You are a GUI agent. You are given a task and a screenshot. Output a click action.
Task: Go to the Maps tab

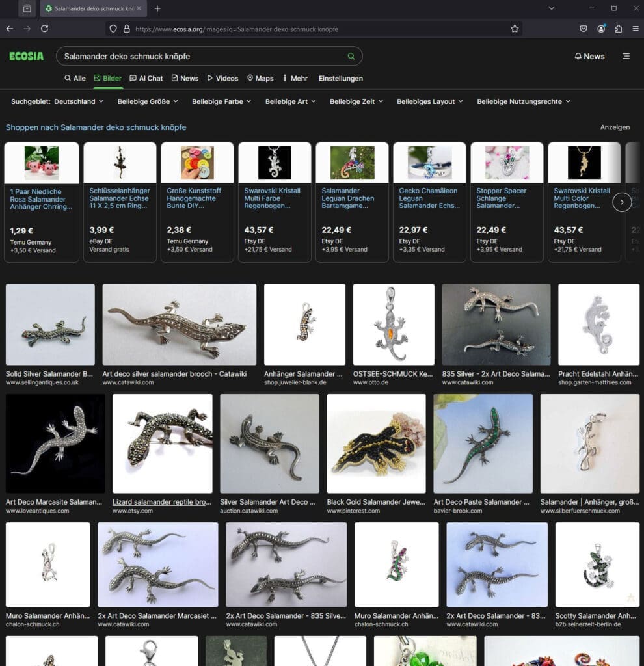point(260,78)
